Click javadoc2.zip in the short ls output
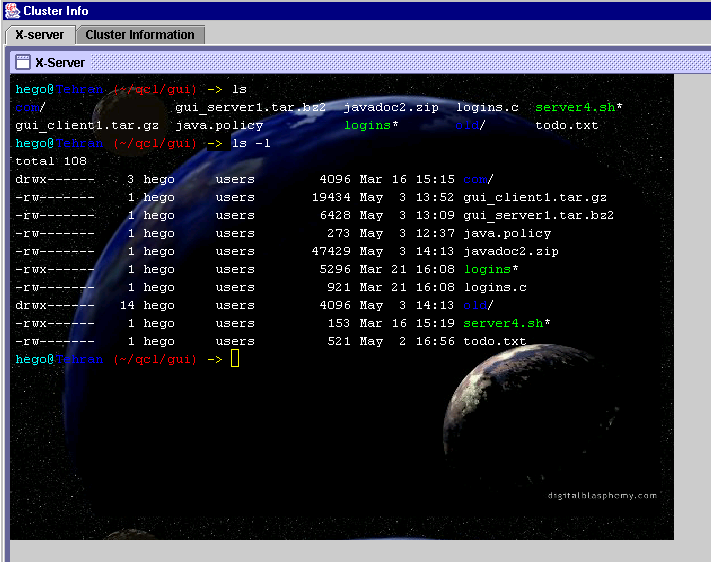Image resolution: width=711 pixels, height=562 pixels. [x=391, y=108]
